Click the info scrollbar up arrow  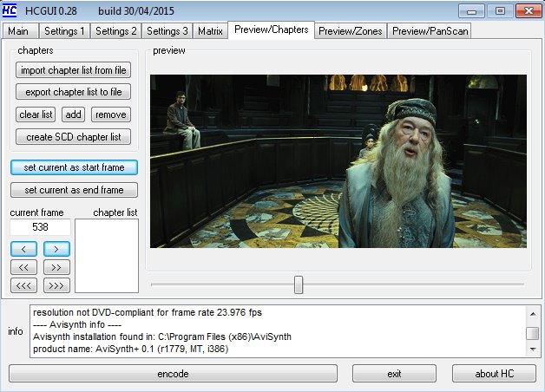click(533, 314)
